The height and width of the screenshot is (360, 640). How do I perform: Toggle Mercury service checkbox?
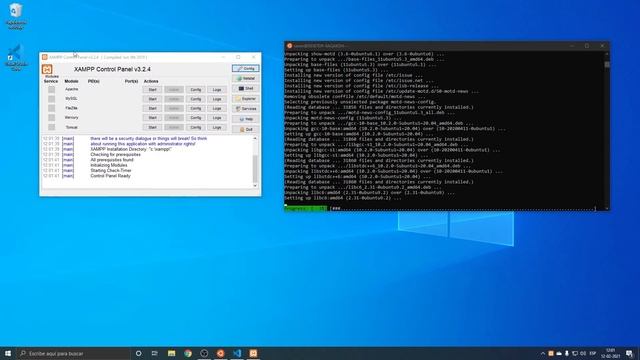click(51, 118)
